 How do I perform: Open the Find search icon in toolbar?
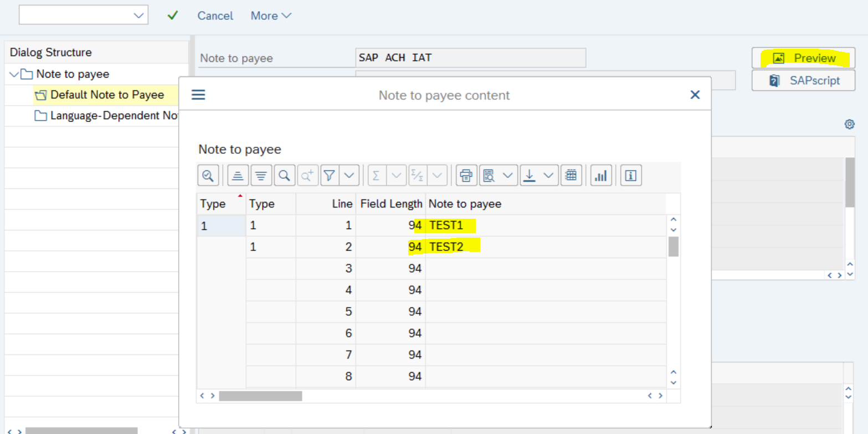coord(284,176)
